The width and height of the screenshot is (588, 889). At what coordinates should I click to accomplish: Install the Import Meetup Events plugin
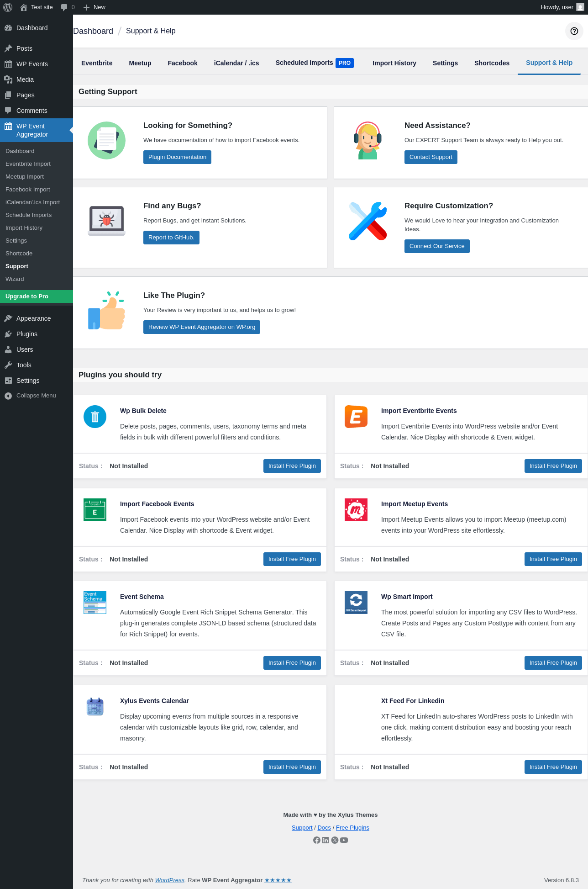pos(553,559)
